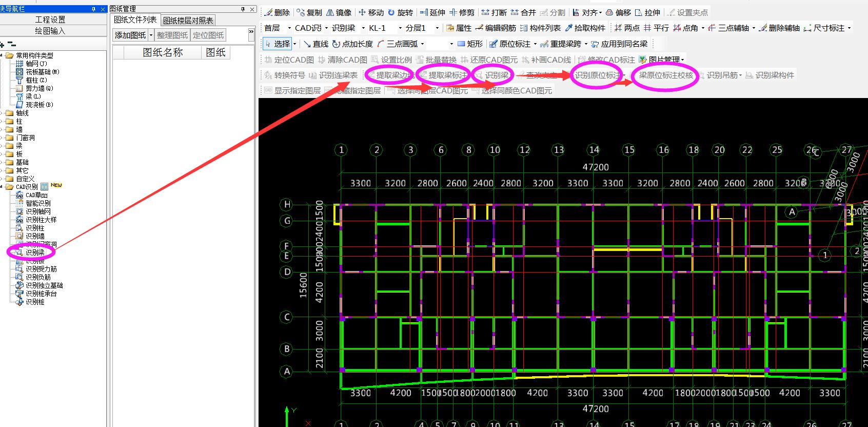Click 应用到同名梁 tool
The image size is (868, 427).
coord(619,44)
